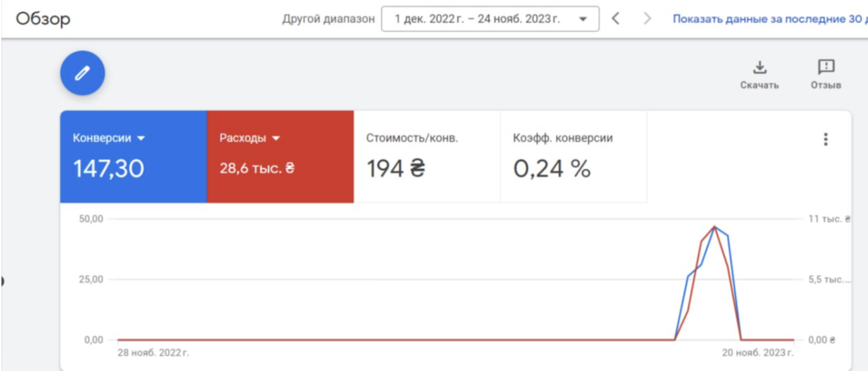Click left axis label 0,00
This screenshot has height=371, width=868.
click(x=94, y=340)
